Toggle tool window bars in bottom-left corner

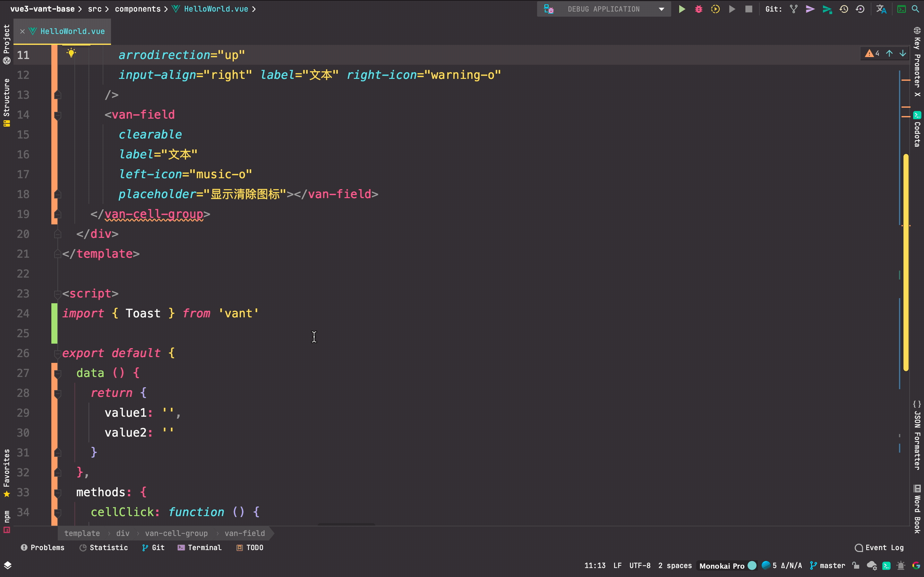(x=8, y=565)
